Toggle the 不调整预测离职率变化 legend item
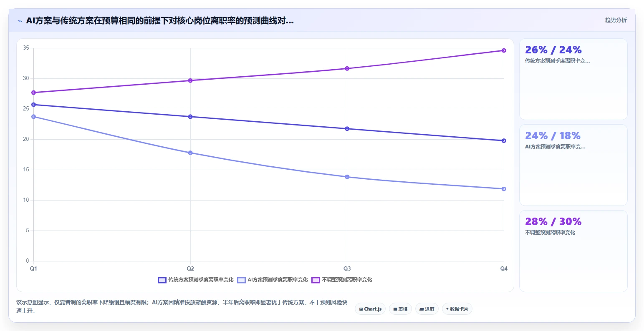The height and width of the screenshot is (331, 644). click(x=342, y=280)
